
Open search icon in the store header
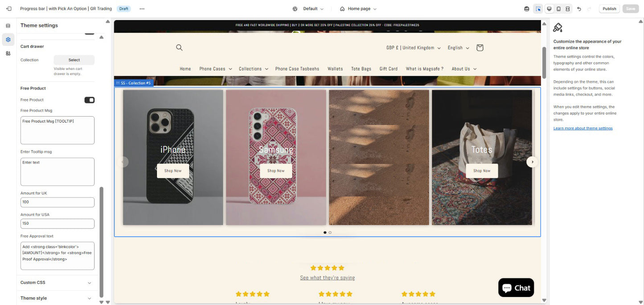tap(179, 48)
